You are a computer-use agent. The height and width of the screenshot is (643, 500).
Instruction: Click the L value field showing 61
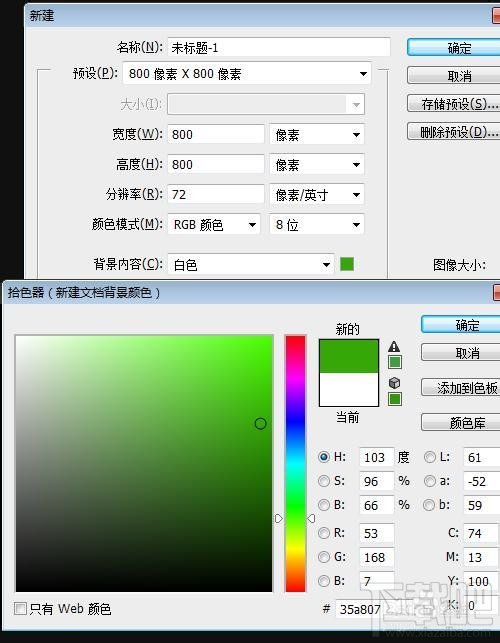(482, 457)
